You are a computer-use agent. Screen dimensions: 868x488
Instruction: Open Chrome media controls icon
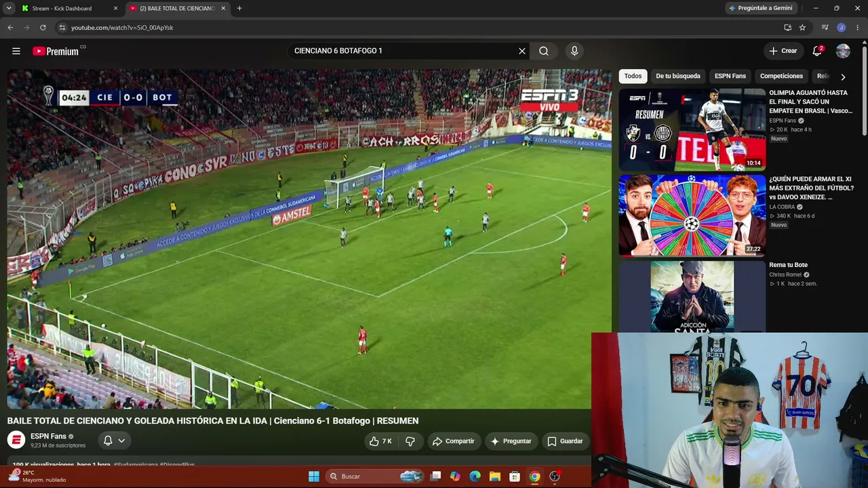pyautogui.click(x=825, y=28)
